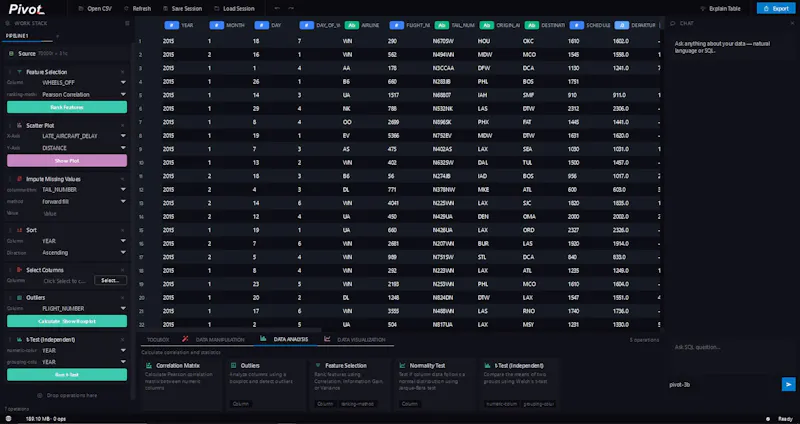The width and height of the screenshot is (800, 424).
Task: Click the blue send message icon
Action: pyautogui.click(x=788, y=384)
